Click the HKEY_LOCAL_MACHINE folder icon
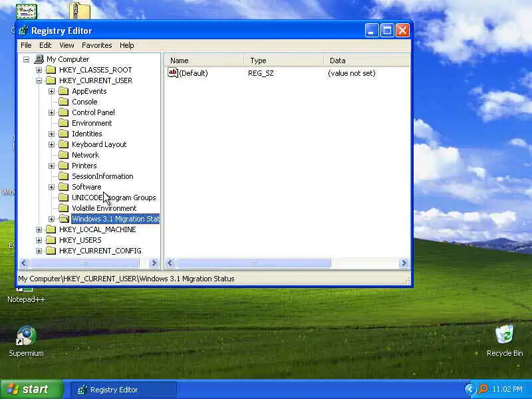The width and height of the screenshot is (532, 399). pos(51,229)
